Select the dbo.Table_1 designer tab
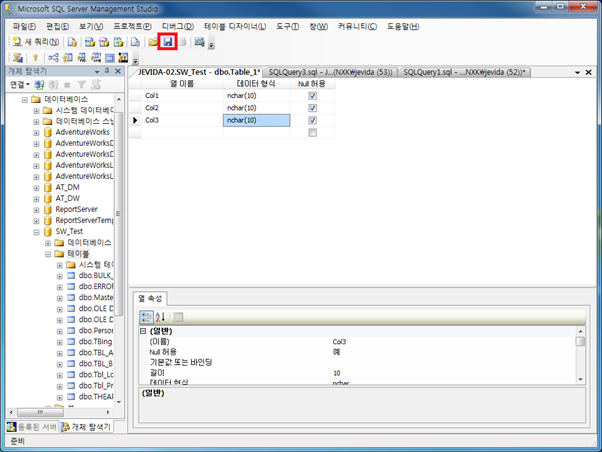 [198, 72]
